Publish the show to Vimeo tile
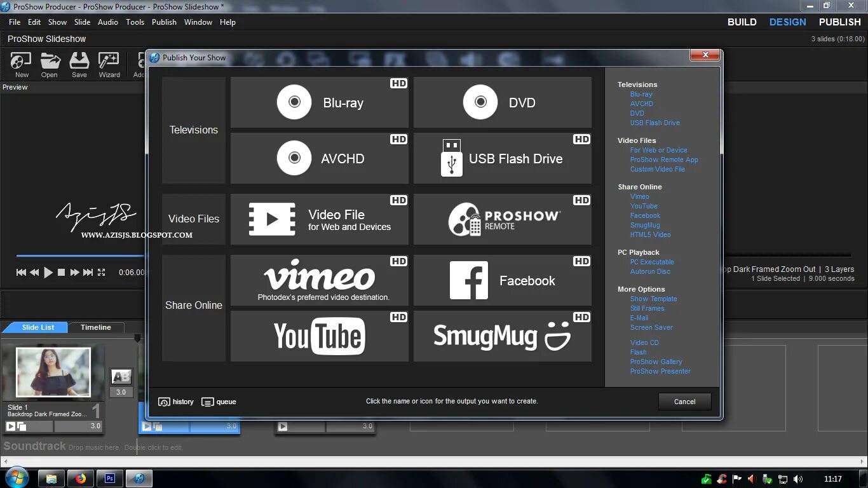 [x=319, y=280]
